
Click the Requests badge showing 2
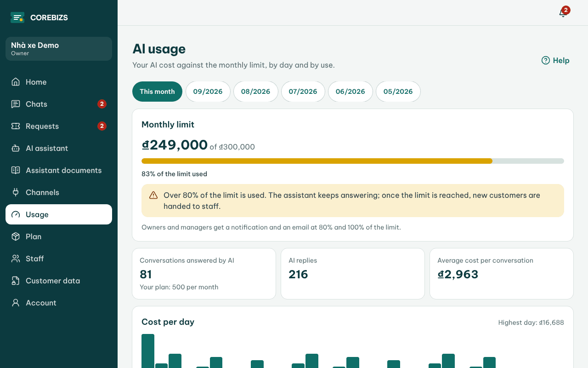[x=102, y=126]
